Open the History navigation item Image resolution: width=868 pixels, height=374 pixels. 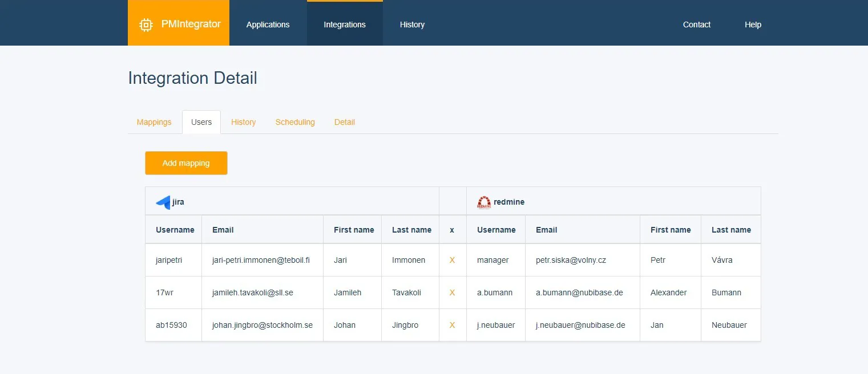[x=412, y=25]
